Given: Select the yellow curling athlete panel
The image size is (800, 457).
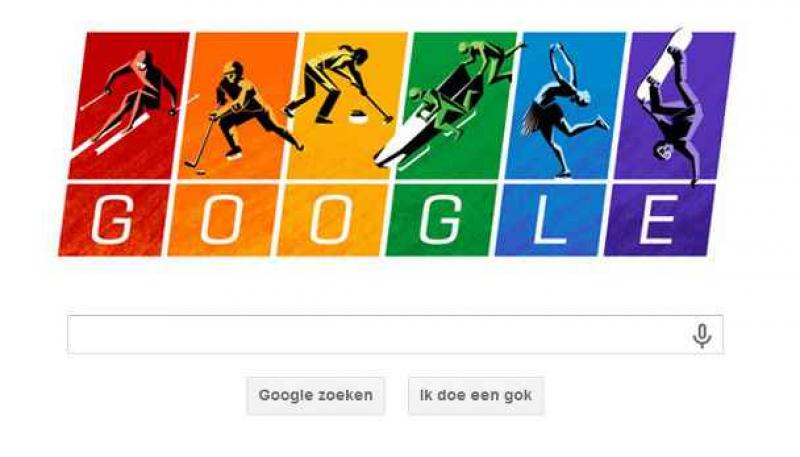Looking at the screenshot, I should [x=347, y=106].
